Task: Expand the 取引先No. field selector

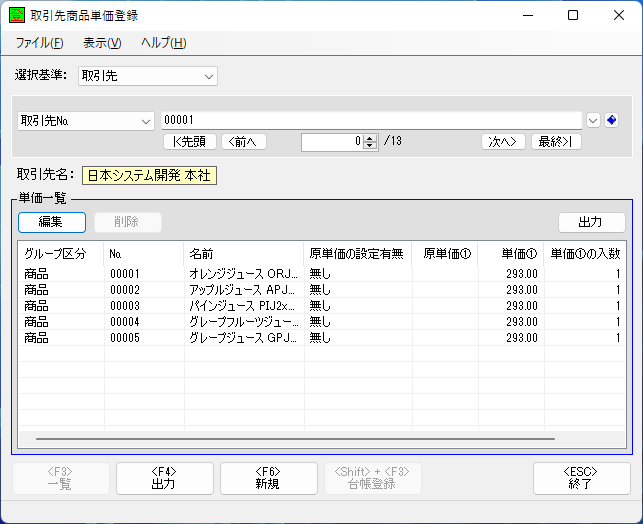Action: click(x=85, y=120)
